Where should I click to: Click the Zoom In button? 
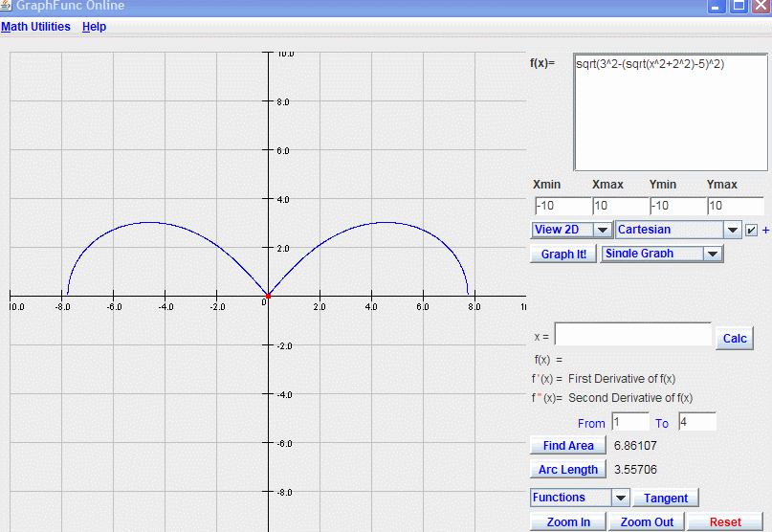point(568,521)
